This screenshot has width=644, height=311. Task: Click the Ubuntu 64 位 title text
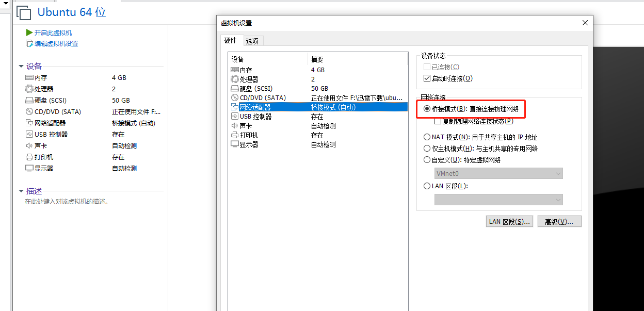pos(72,12)
